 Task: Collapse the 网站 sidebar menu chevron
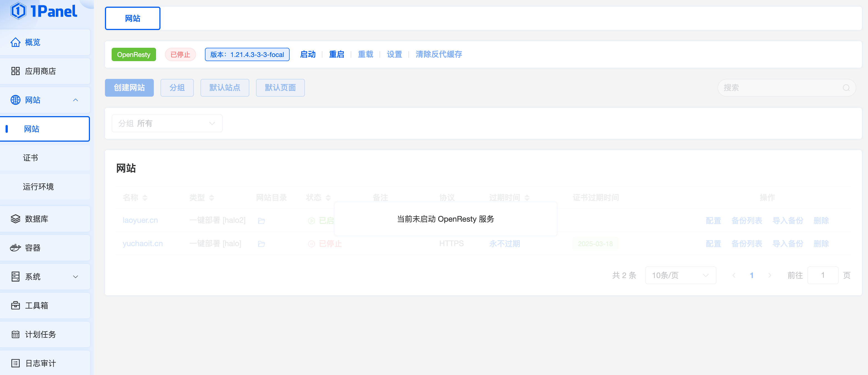76,100
